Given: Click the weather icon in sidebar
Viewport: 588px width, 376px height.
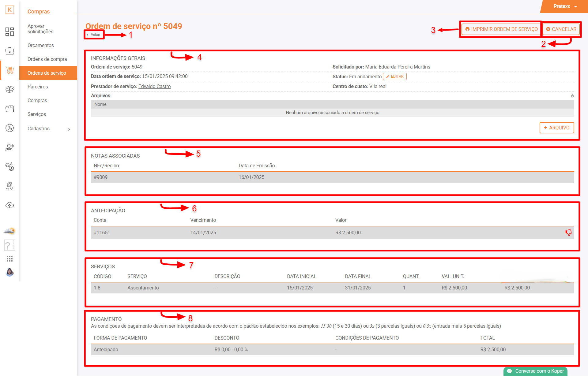Looking at the screenshot, I should click(x=9, y=231).
